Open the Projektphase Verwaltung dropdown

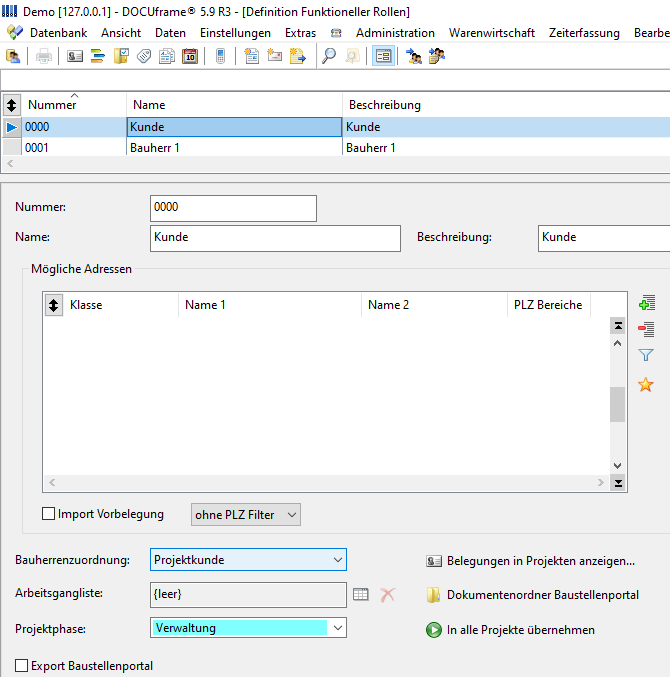338,628
